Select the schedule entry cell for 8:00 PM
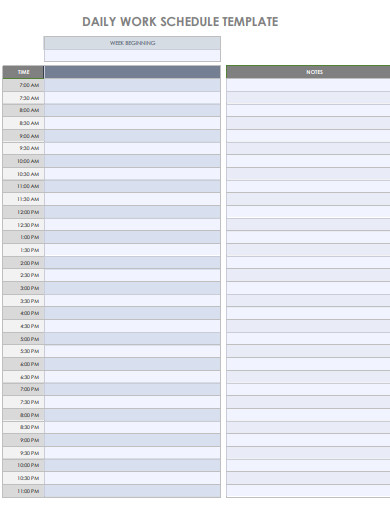 pyautogui.click(x=132, y=415)
